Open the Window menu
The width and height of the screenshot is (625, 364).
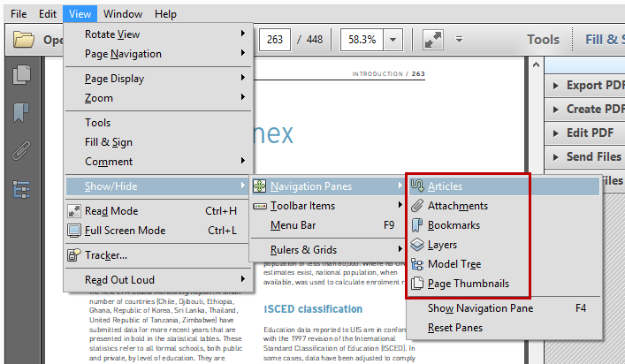tap(123, 14)
